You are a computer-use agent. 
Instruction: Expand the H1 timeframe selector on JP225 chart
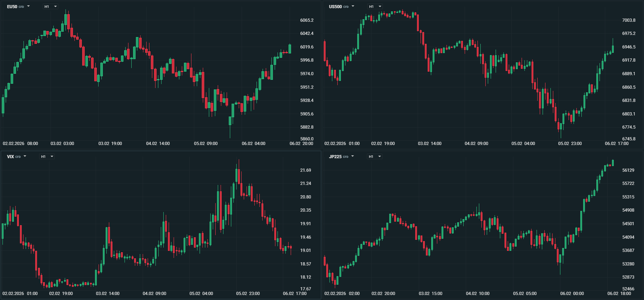(375, 156)
